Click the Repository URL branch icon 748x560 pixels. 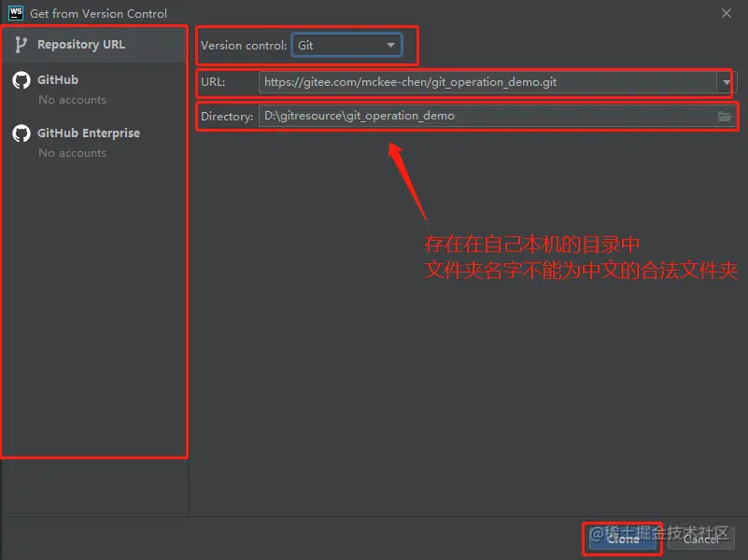[x=21, y=44]
